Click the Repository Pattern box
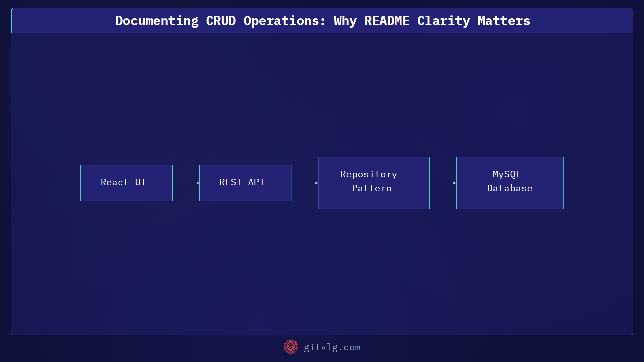The image size is (644, 362). pyautogui.click(x=374, y=183)
